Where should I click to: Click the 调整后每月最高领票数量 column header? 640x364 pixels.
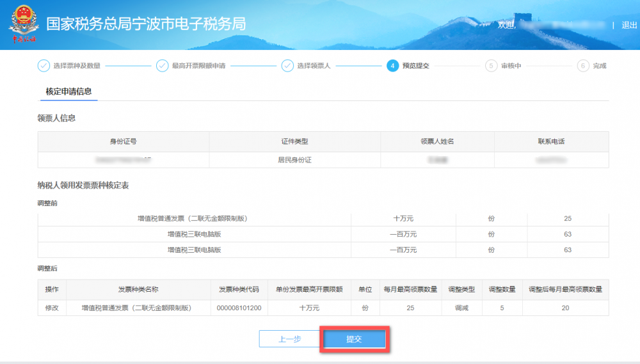(565, 289)
